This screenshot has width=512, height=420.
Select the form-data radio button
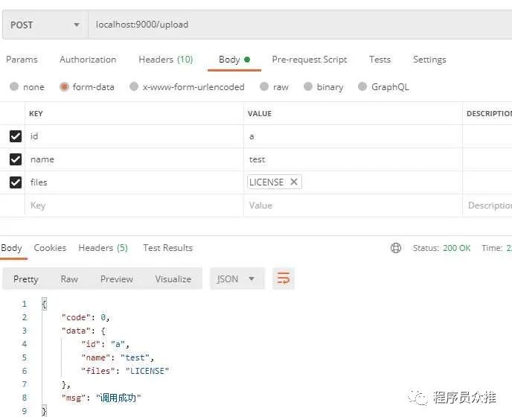pos(64,86)
